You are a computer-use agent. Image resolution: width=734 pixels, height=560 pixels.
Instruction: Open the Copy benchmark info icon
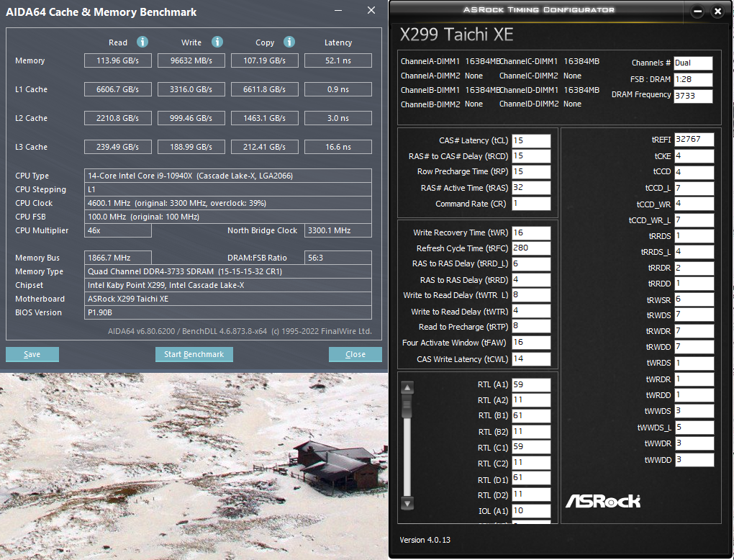click(x=289, y=42)
